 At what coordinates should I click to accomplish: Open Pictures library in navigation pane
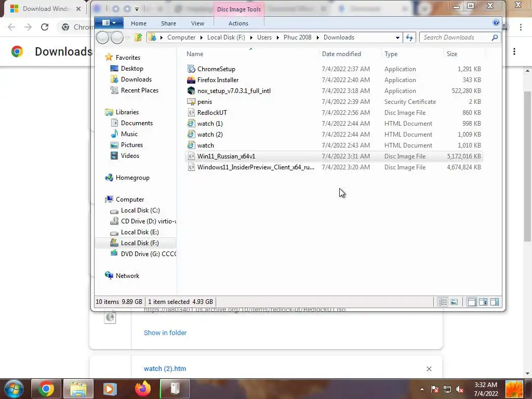[x=131, y=145]
